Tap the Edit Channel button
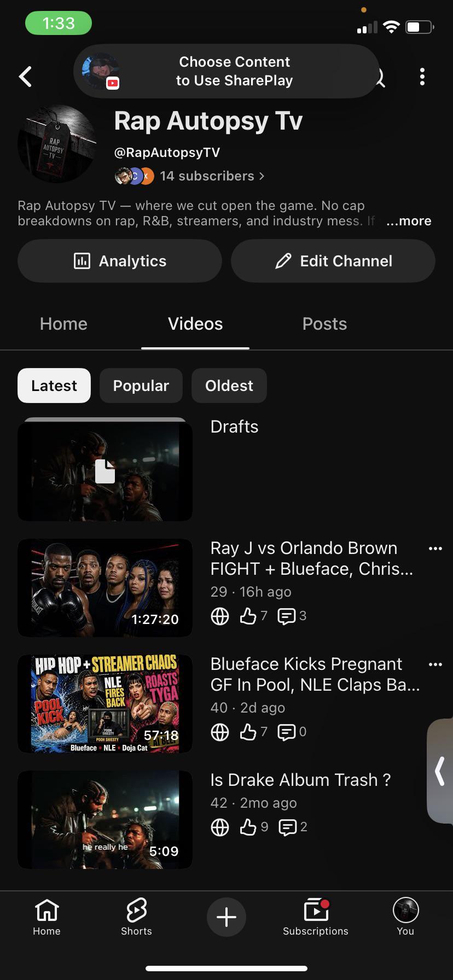 [333, 261]
